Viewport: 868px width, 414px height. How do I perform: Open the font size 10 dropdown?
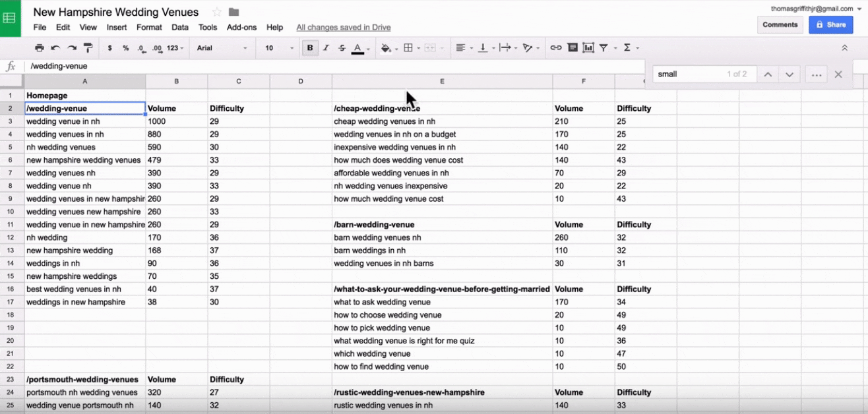click(x=279, y=48)
